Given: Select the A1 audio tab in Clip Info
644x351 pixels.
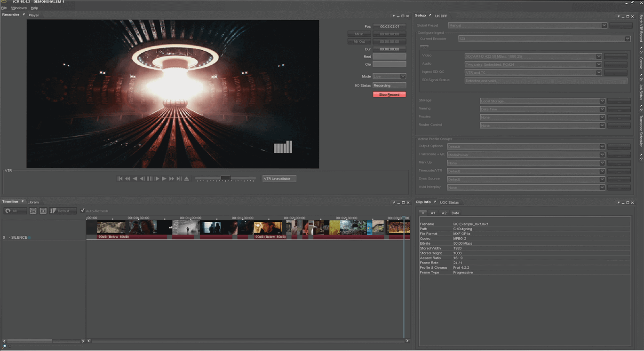Looking at the screenshot, I should (433, 213).
